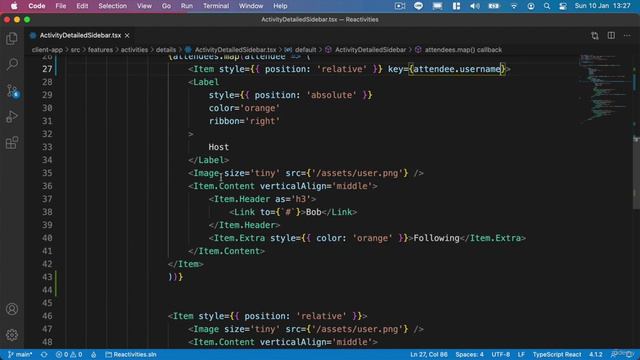Open the Run menu
Image resolution: width=640 pixels, height=360 pixels.
[x=187, y=6]
